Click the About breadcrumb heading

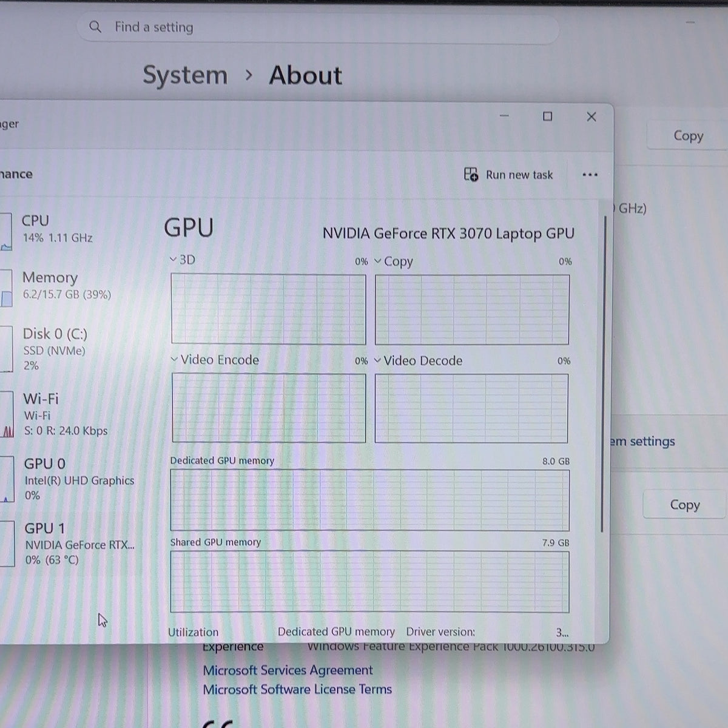coord(305,75)
